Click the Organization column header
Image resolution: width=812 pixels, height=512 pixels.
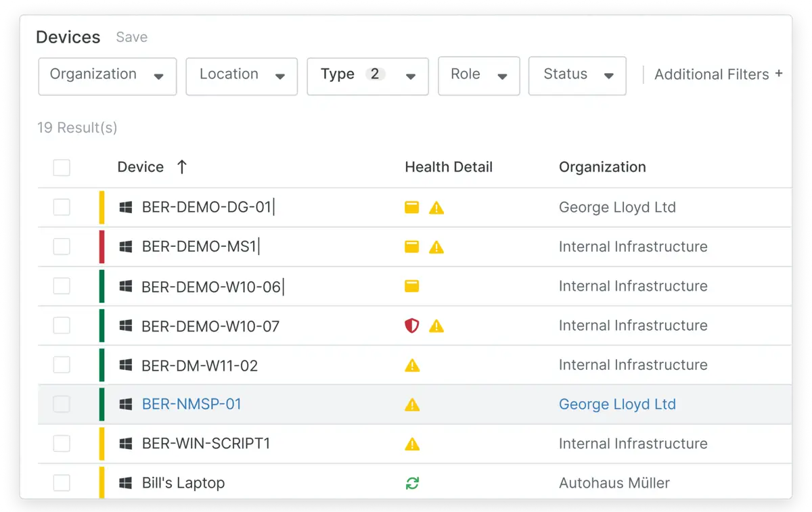[x=602, y=167]
